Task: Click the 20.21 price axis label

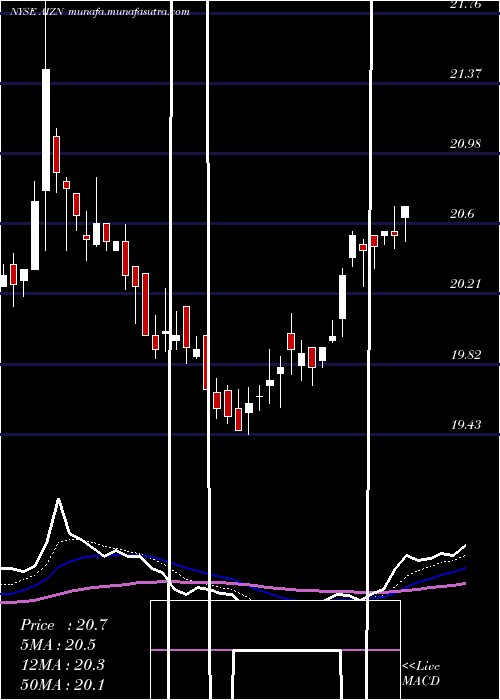Action: 466,283
